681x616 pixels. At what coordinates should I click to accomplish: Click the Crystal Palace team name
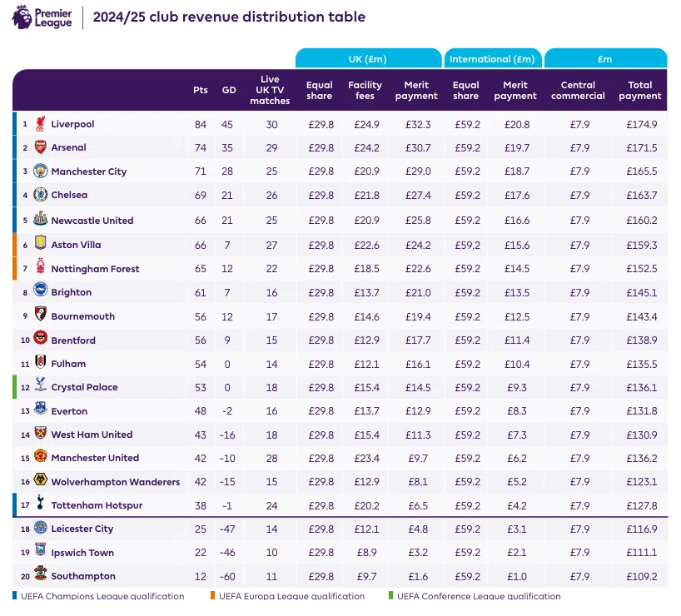pos(84,387)
